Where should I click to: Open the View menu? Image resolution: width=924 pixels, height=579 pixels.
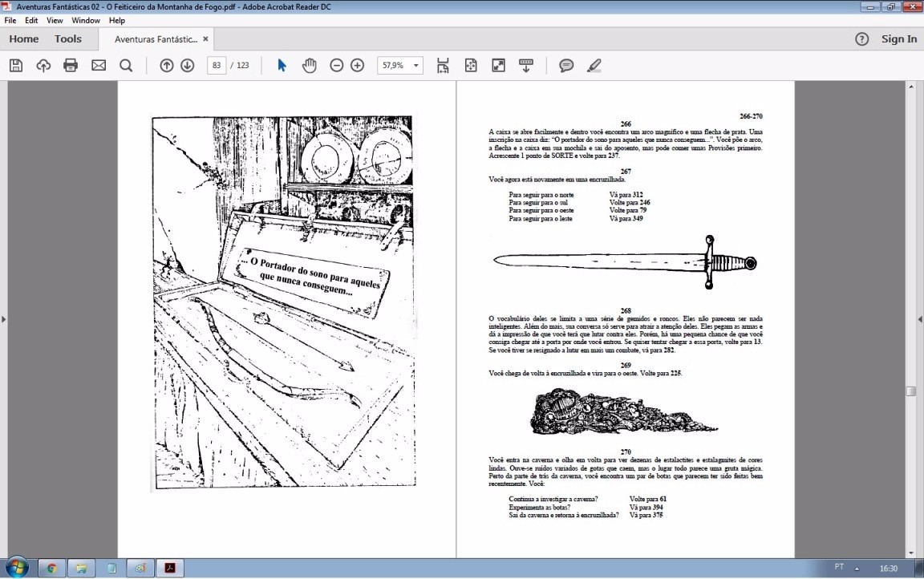click(x=55, y=20)
